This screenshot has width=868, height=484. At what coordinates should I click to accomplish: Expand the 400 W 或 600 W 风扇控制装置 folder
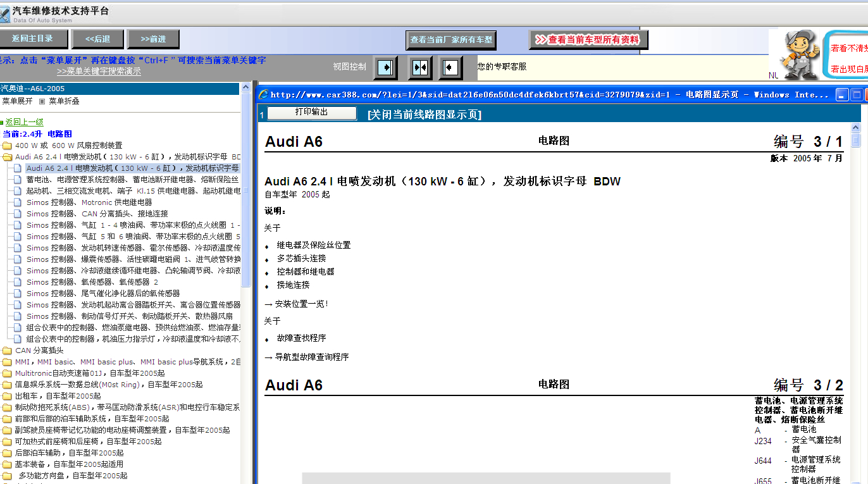pos(68,146)
